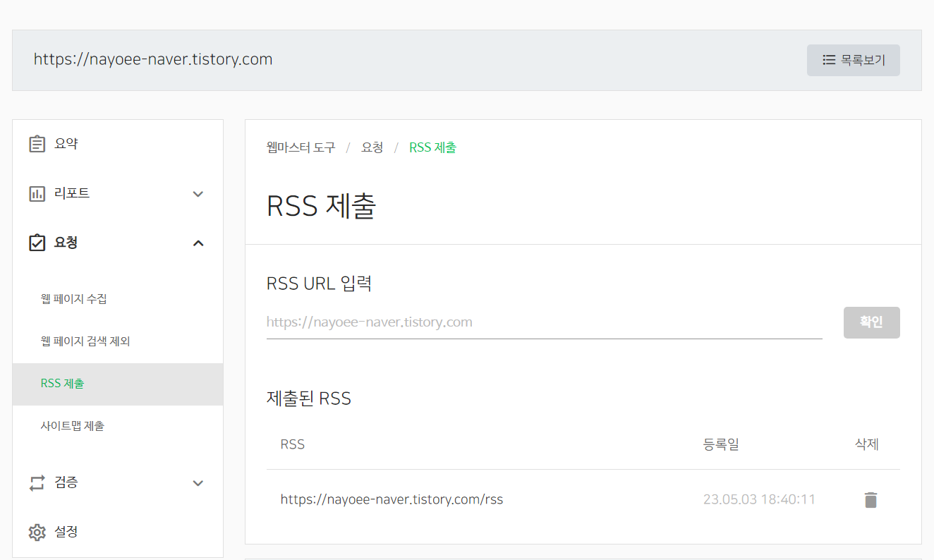Open the 검증 menu label
934x560 pixels.
click(x=66, y=482)
